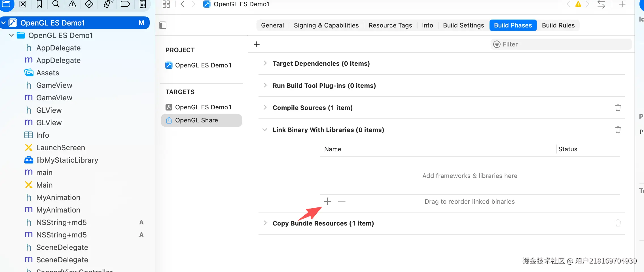
Task: Click the related items grid icon
Action: 166,4
